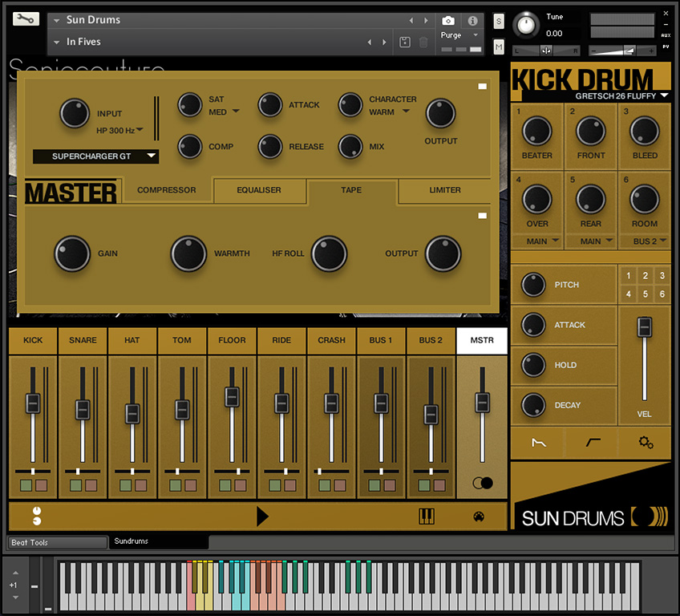
Task: Select the Beat Tools tab
Action: coord(57,543)
